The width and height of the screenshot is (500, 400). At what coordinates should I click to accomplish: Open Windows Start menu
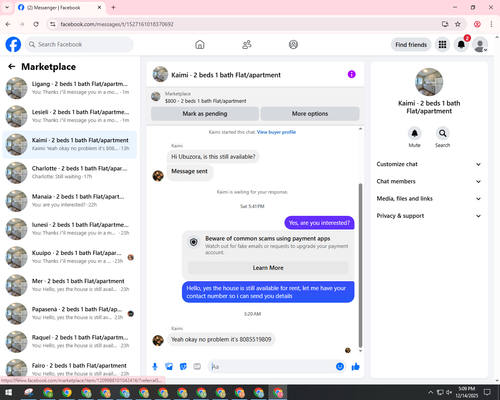(8, 392)
